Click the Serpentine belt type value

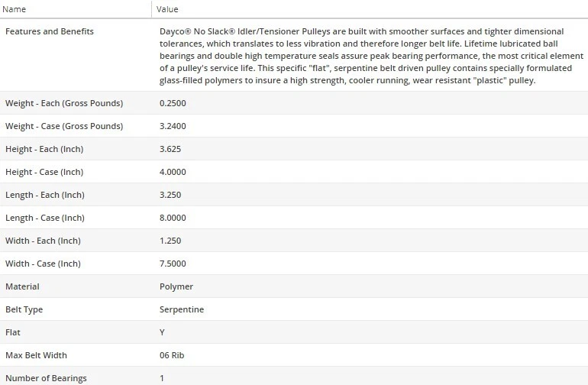click(182, 309)
